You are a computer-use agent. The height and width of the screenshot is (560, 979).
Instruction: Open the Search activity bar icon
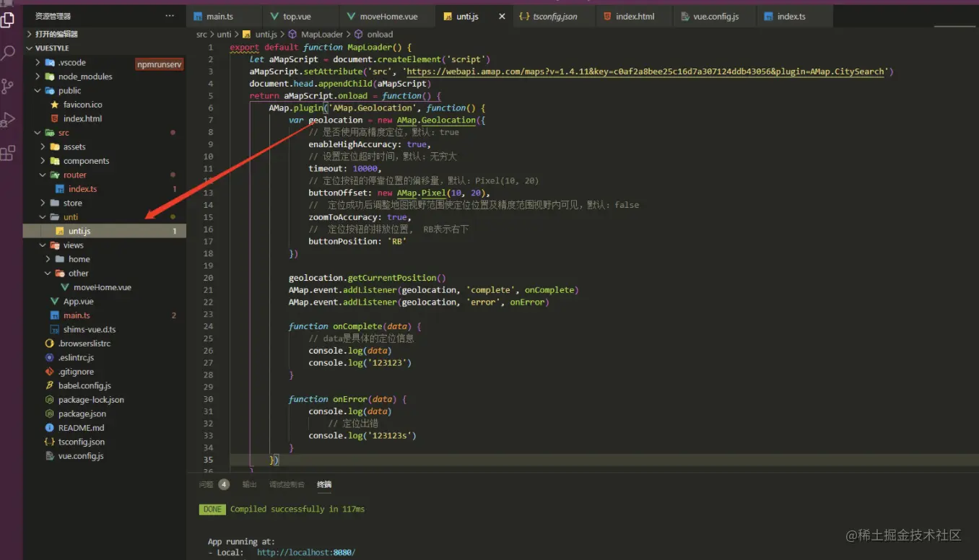click(8, 53)
